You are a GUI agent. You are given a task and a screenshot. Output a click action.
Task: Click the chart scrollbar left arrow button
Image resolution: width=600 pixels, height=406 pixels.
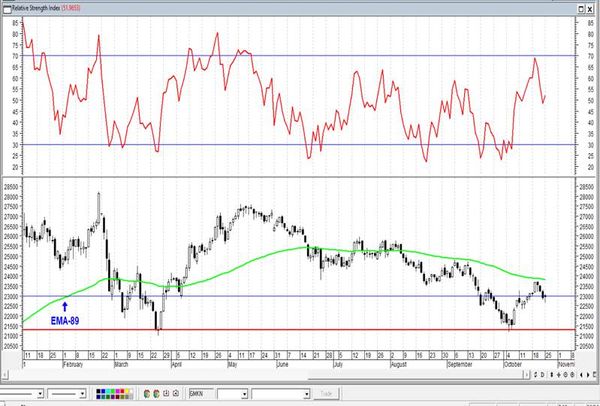(5, 374)
